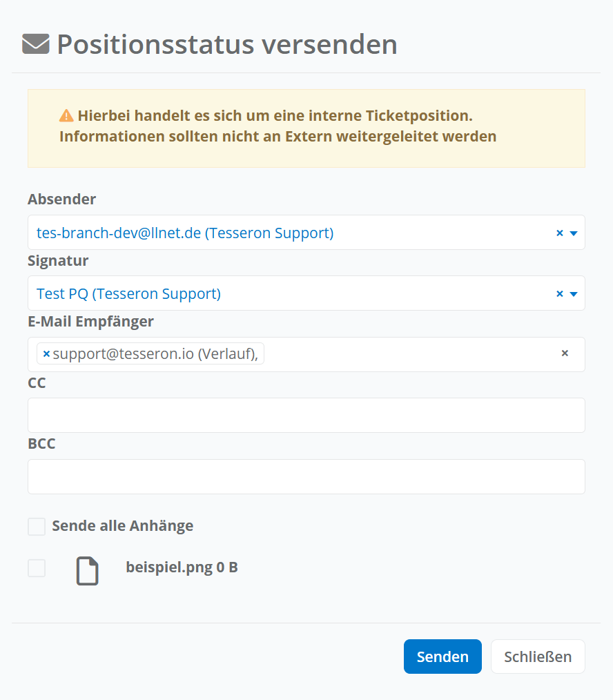Click the beispiel.png document file icon

pyautogui.click(x=87, y=571)
